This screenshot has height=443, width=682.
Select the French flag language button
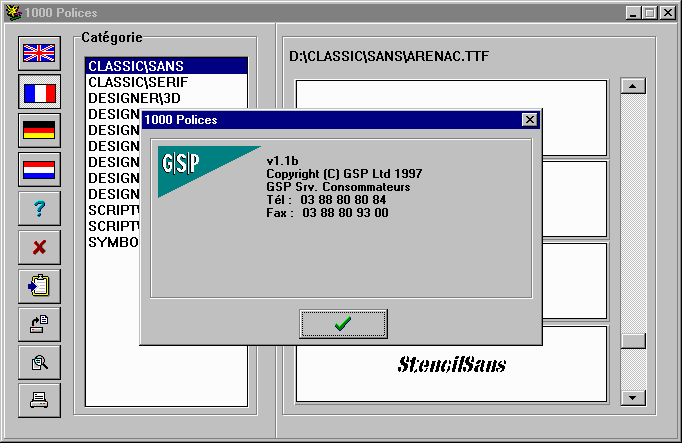(x=39, y=93)
